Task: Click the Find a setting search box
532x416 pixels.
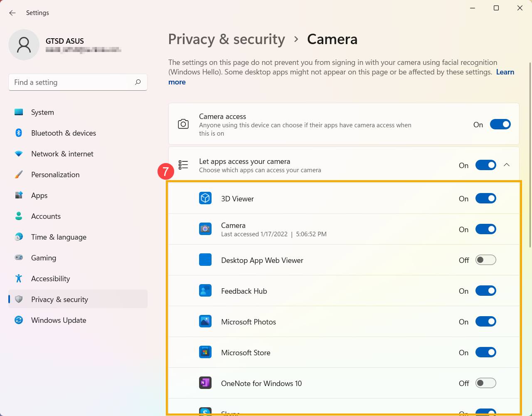Action: tap(78, 82)
